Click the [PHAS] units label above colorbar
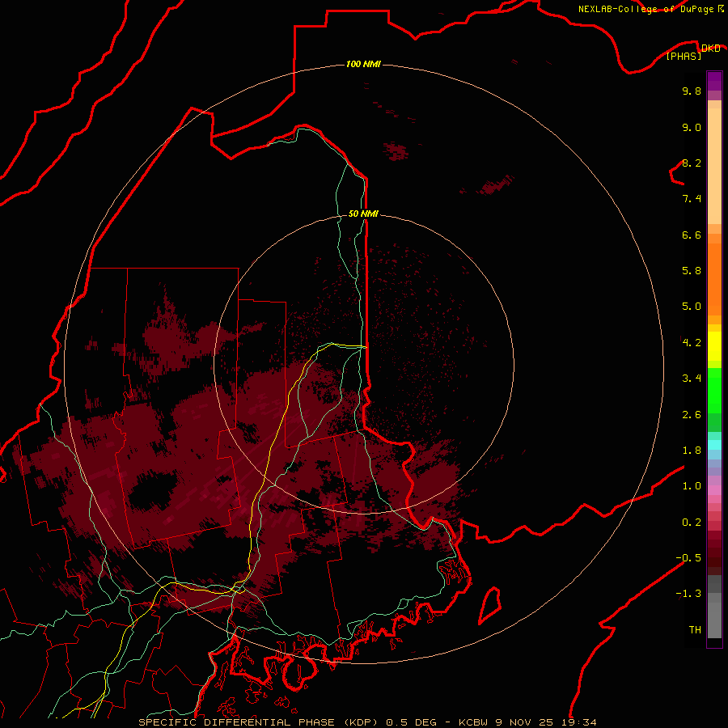This screenshot has width=728, height=728. coord(684,56)
